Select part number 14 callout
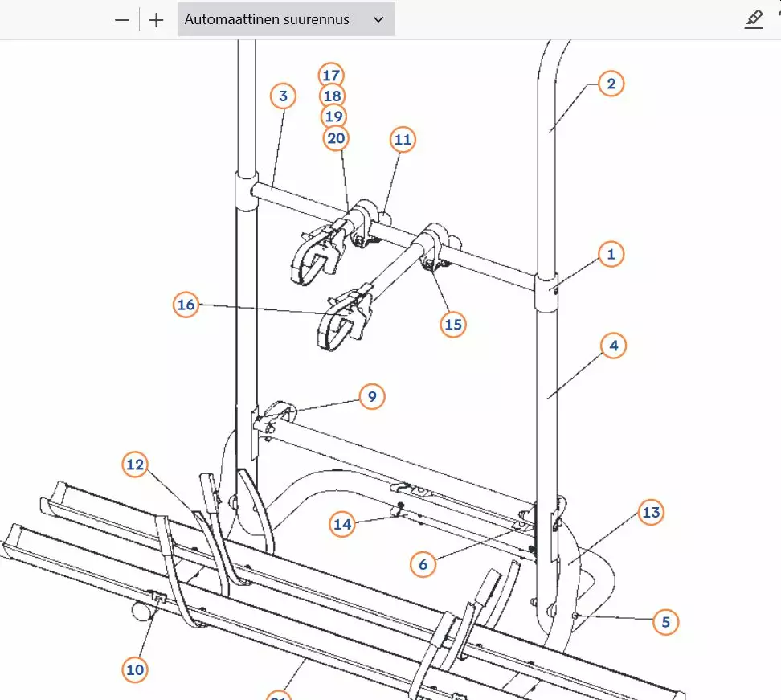Screen dimensions: 781x700 [x=343, y=524]
